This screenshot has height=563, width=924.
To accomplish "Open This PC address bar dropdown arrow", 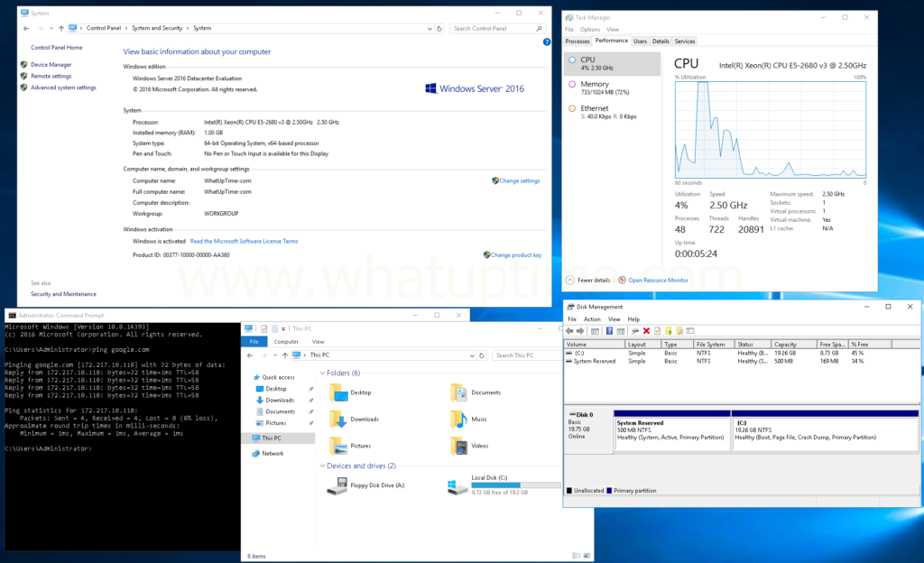I will (472, 355).
